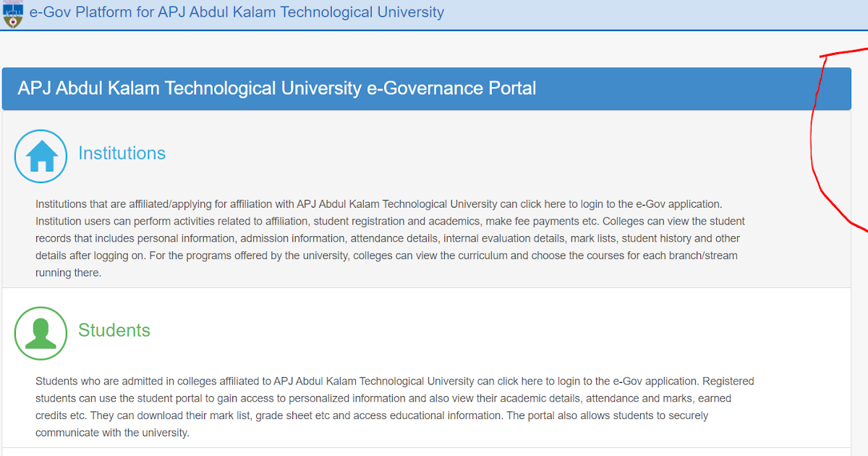
Task: Open the Students 'click here' login link
Action: point(519,381)
